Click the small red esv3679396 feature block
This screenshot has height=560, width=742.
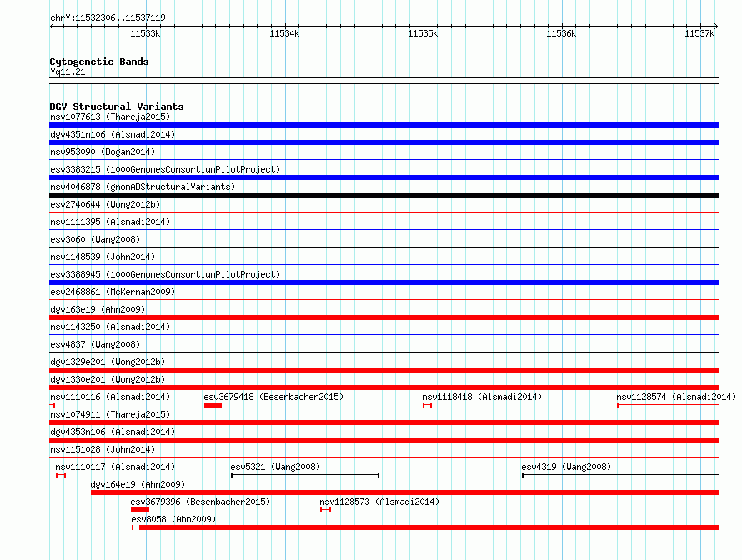click(140, 510)
